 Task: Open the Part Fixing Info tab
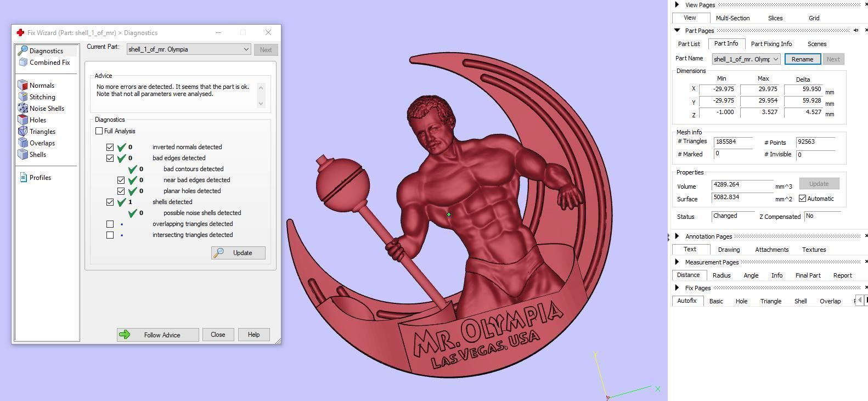(771, 44)
